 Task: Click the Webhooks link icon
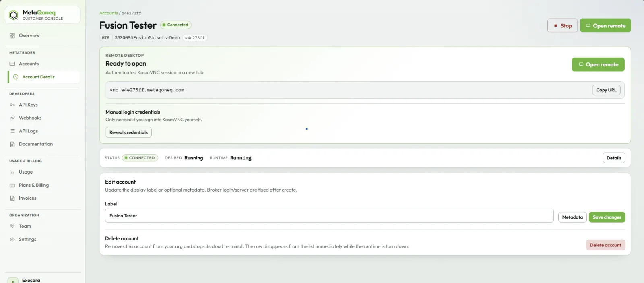(x=12, y=118)
